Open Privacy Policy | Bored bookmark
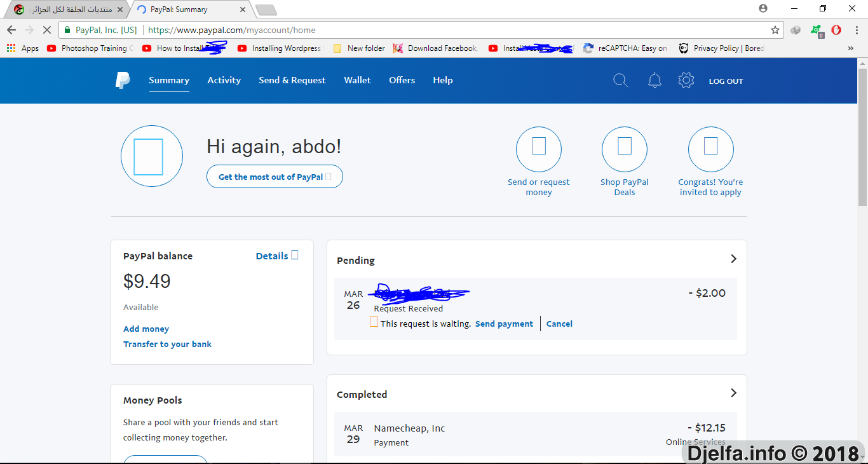Image resolution: width=868 pixels, height=464 pixels. 722,48
